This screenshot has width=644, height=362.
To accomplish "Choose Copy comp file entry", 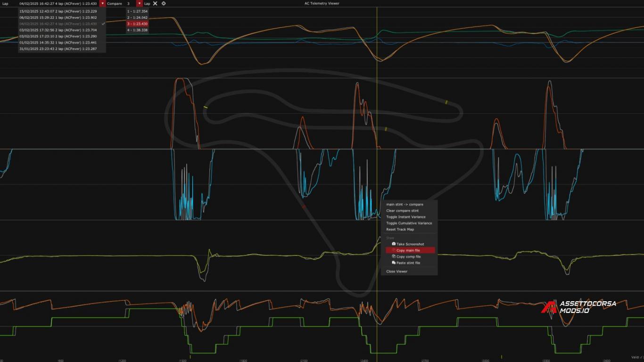I will coord(409,256).
